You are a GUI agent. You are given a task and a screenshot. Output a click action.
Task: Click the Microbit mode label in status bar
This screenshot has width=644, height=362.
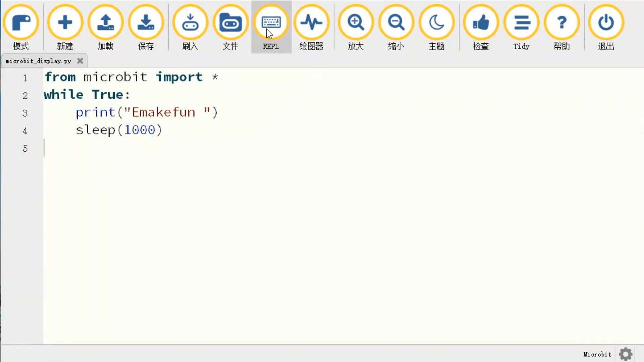597,354
